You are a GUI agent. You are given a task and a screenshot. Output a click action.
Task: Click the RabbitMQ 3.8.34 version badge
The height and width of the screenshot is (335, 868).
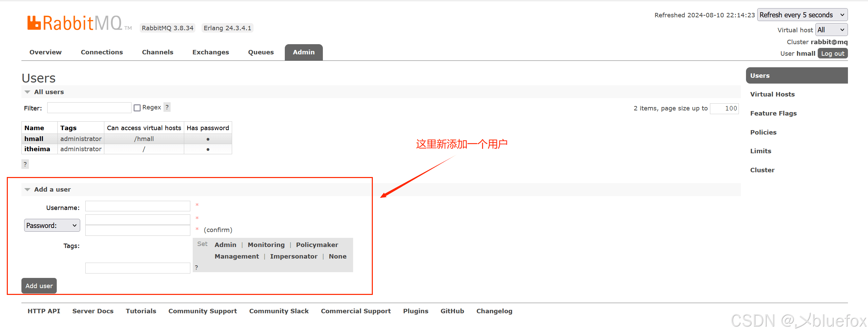(x=168, y=28)
